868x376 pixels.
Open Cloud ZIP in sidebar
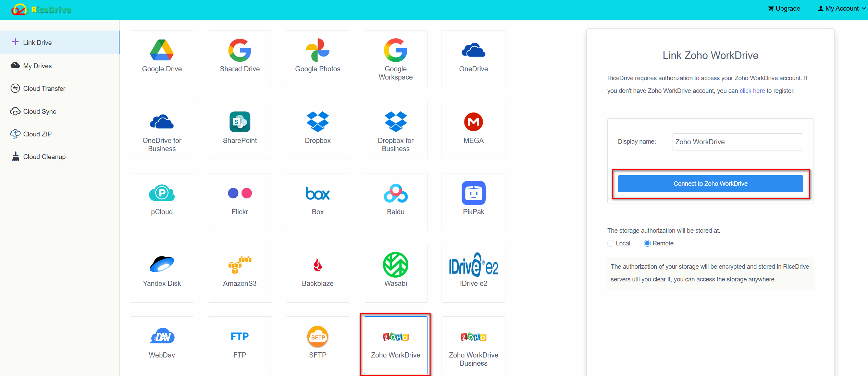click(x=60, y=134)
